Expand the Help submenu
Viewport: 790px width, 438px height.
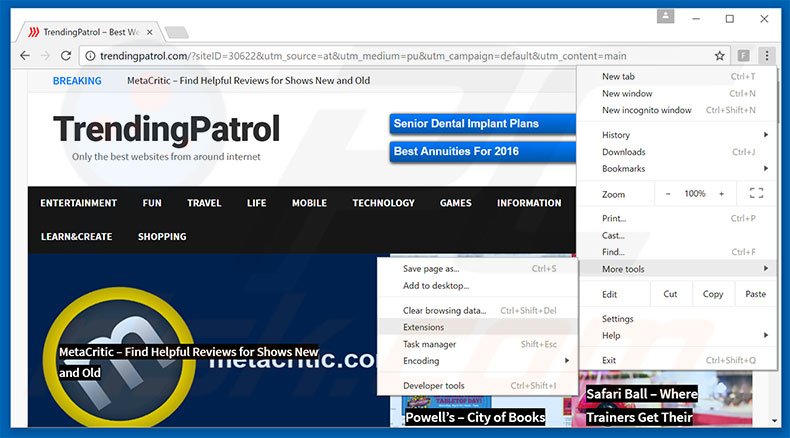[678, 335]
